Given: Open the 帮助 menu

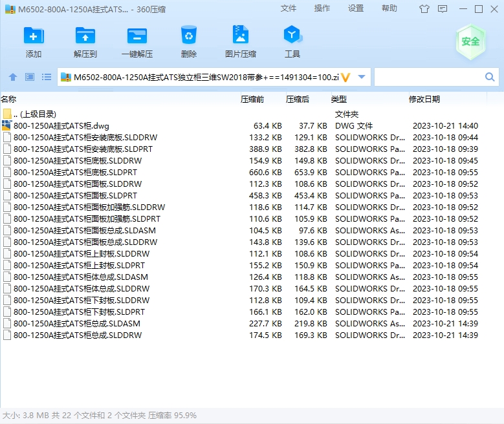Looking at the screenshot, I should pyautogui.click(x=389, y=8).
